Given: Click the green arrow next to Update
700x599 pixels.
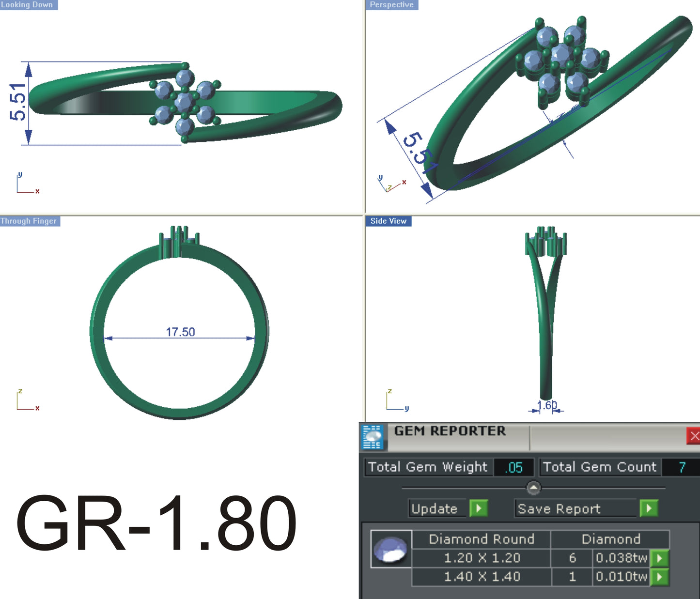Looking at the screenshot, I should tap(478, 509).
